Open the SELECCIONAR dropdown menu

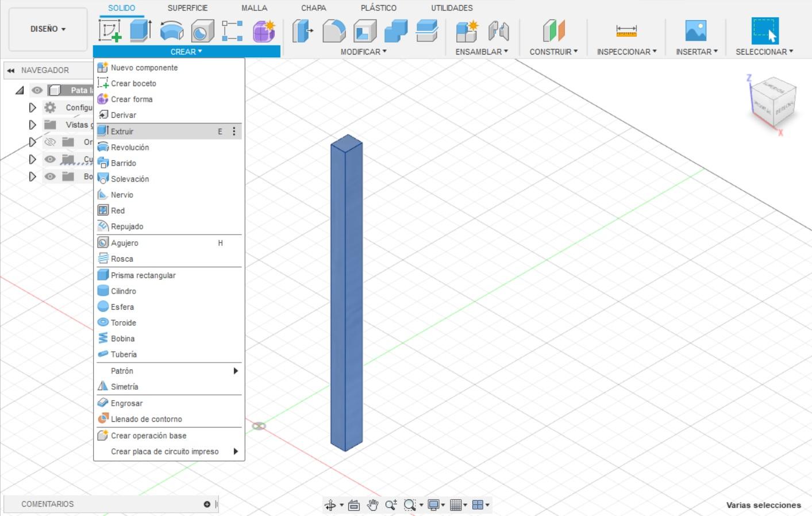pyautogui.click(x=764, y=52)
